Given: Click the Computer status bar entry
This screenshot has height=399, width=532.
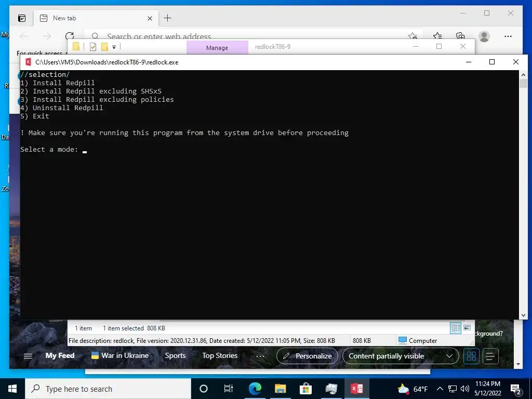Looking at the screenshot, I should 418,340.
